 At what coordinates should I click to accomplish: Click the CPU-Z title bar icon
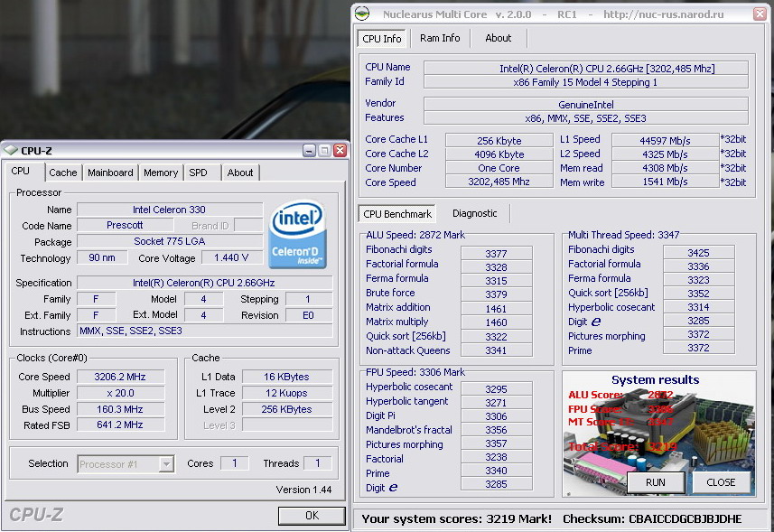click(11, 151)
